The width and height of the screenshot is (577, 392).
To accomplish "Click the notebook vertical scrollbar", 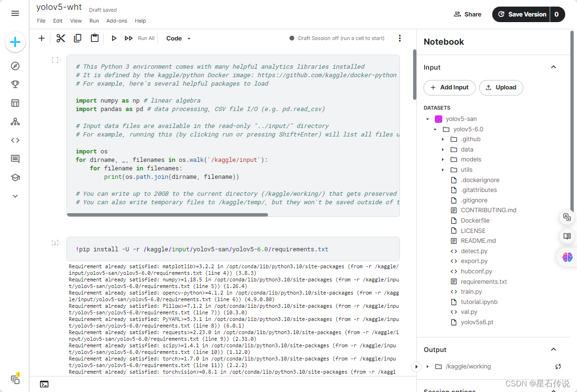I will coord(414,74).
